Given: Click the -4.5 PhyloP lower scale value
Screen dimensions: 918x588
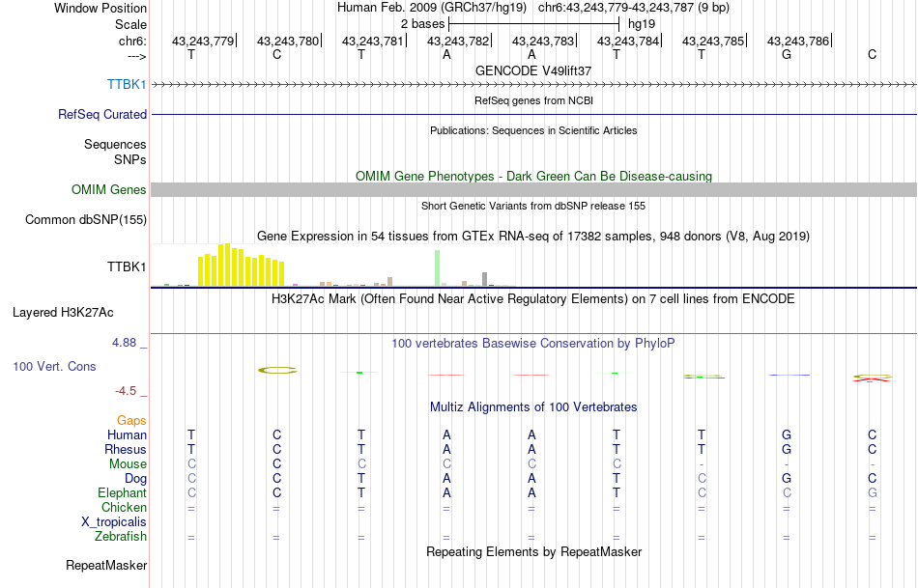Looking at the screenshot, I should 126,391.
